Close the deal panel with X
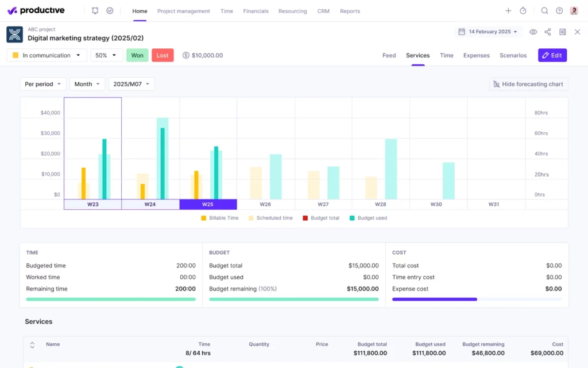This screenshot has width=588, height=368. tap(578, 32)
